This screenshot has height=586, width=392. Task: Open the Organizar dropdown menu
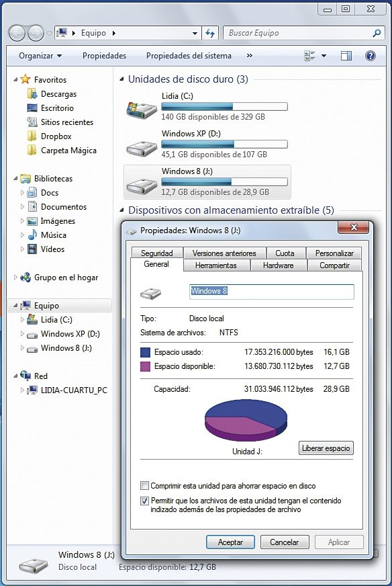pyautogui.click(x=40, y=56)
